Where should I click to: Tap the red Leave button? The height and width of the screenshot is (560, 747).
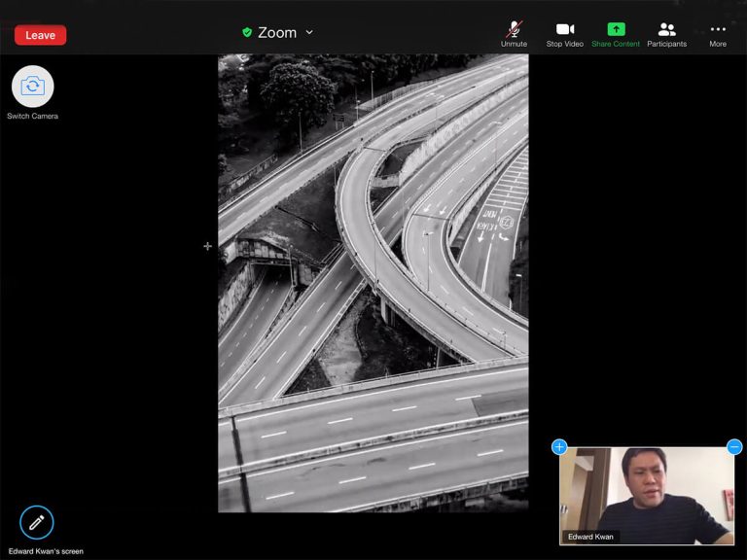coord(40,35)
